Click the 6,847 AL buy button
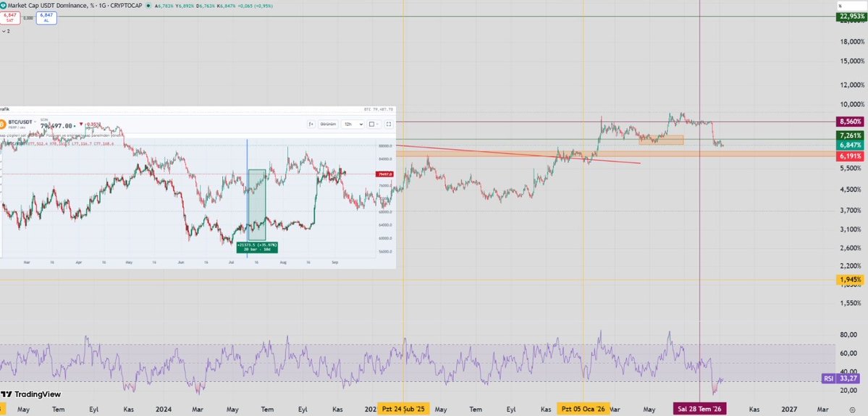Image resolution: width=868 pixels, height=416 pixels. (x=46, y=17)
